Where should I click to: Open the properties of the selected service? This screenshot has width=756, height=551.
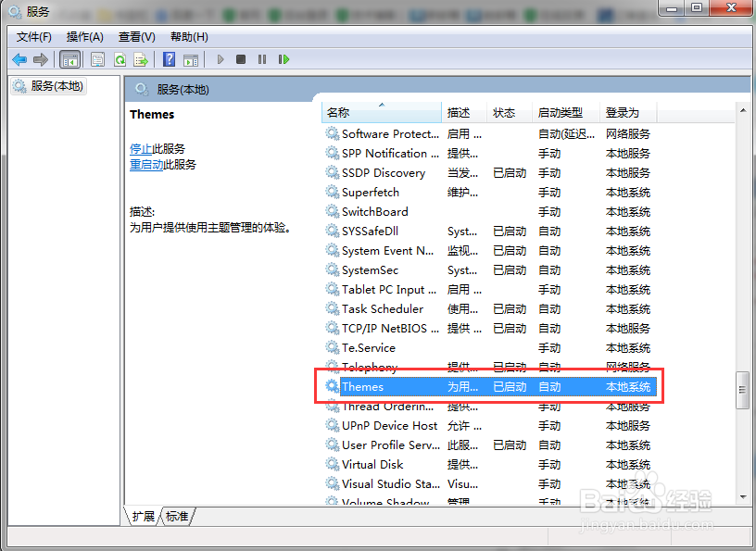97,59
